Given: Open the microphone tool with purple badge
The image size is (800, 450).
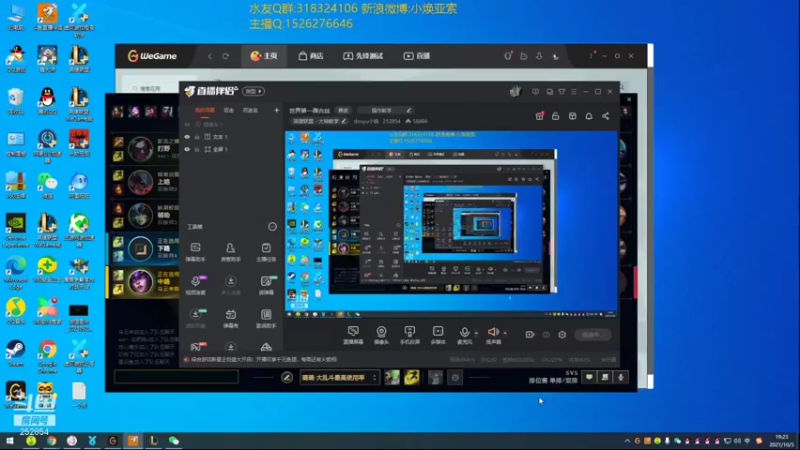Looking at the screenshot, I should click(x=196, y=285).
